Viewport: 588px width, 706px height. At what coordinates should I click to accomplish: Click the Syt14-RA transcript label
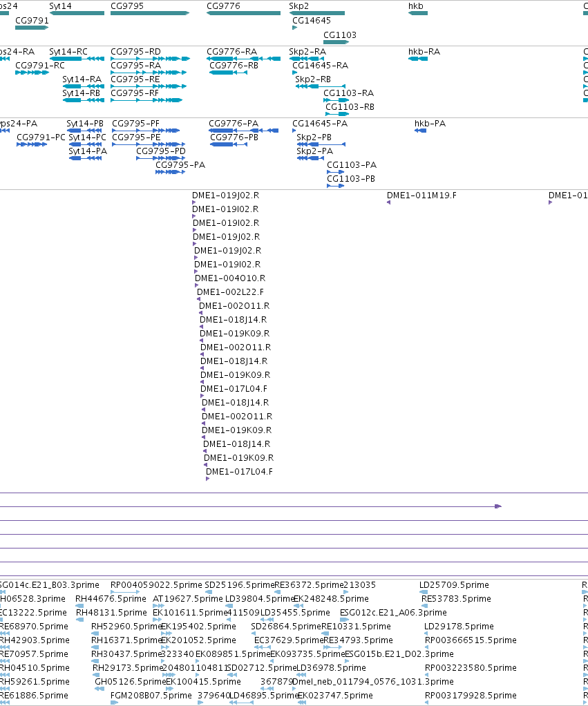(82, 79)
